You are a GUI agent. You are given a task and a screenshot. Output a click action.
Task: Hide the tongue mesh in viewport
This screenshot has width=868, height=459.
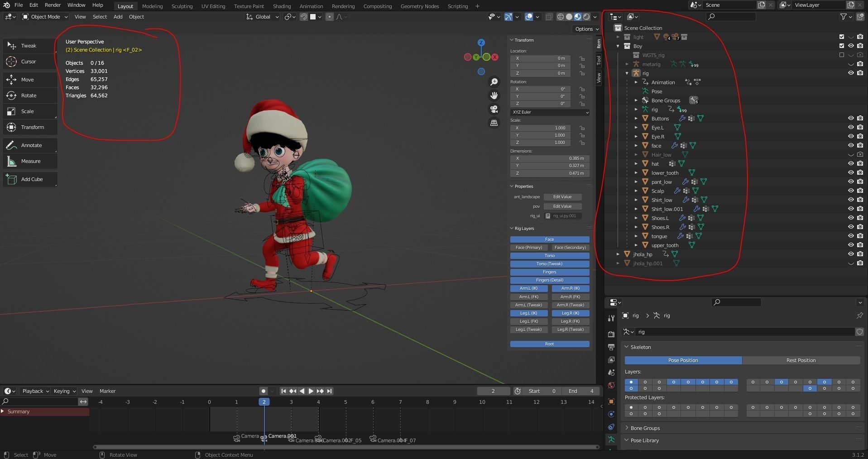[x=851, y=236]
